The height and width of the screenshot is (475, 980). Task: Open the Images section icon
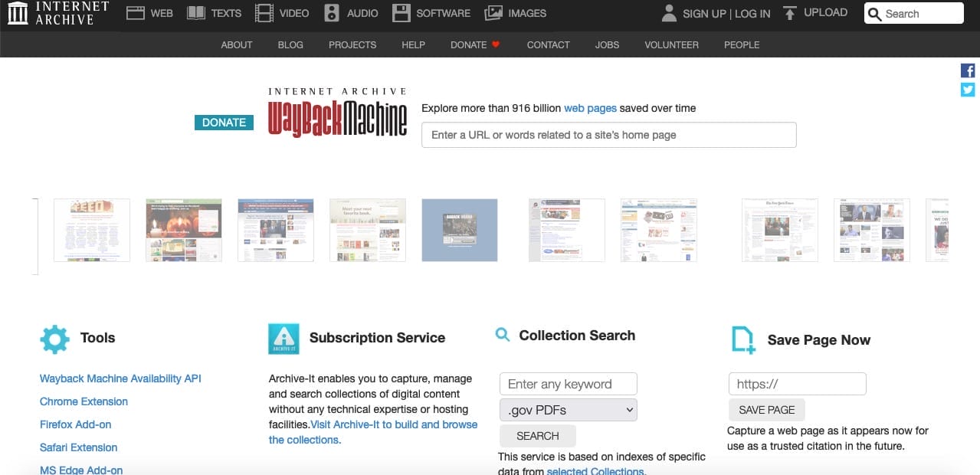(x=494, y=12)
